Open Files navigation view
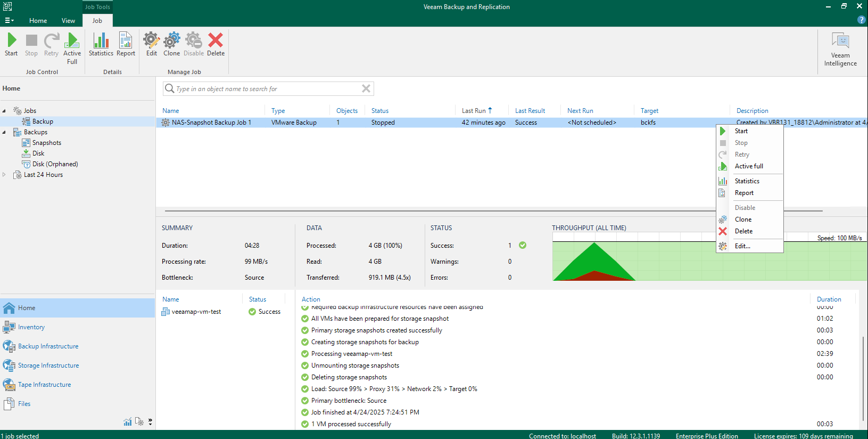Viewport: 868px width, 439px height. click(x=78, y=404)
